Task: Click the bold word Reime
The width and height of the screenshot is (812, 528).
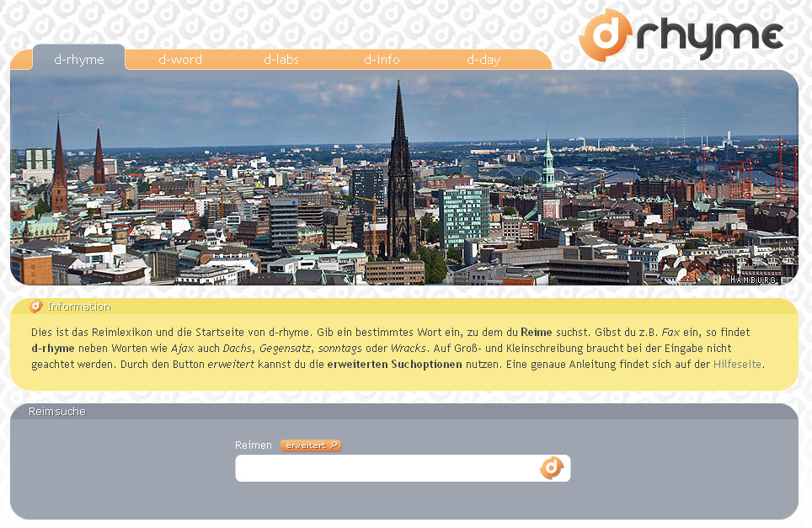Action: (x=537, y=333)
